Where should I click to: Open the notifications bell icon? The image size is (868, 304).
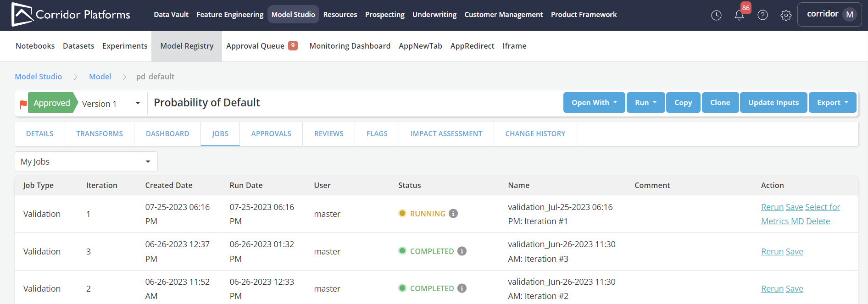(x=739, y=15)
